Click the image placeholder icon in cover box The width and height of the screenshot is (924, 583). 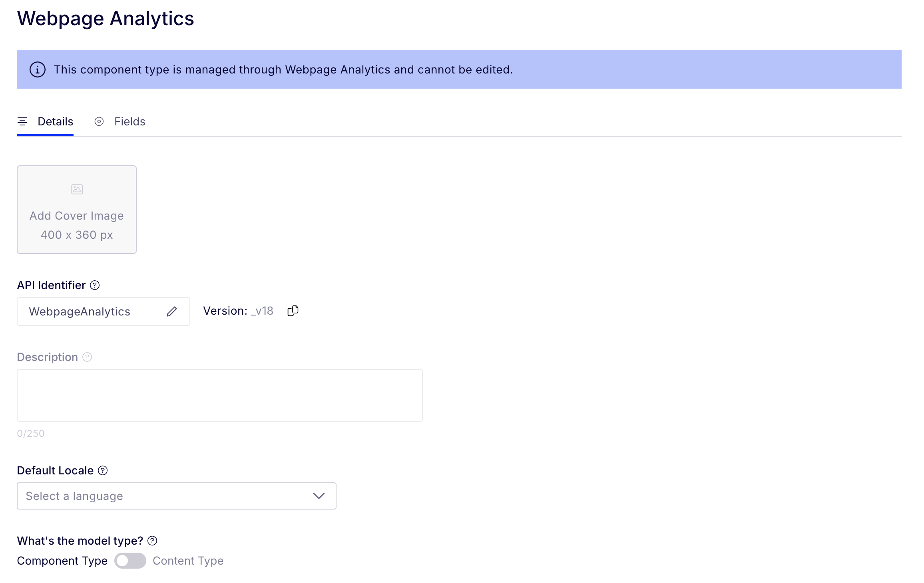[x=77, y=189]
